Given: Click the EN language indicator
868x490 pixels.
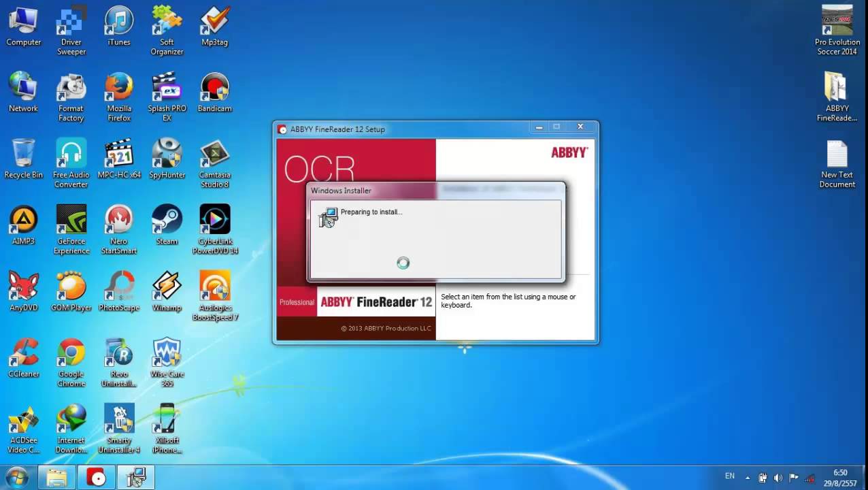Looking at the screenshot, I should [x=729, y=476].
